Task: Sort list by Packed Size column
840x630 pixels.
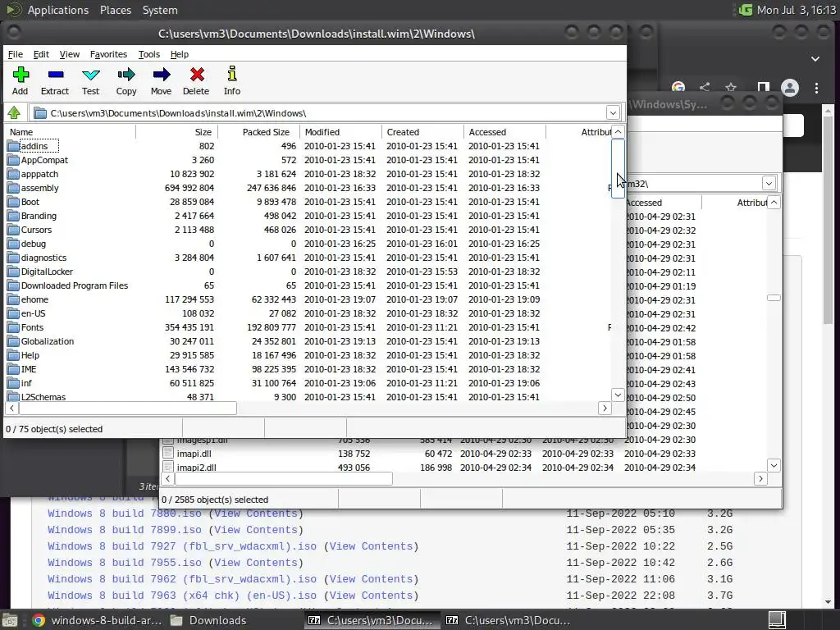Action: (x=259, y=132)
